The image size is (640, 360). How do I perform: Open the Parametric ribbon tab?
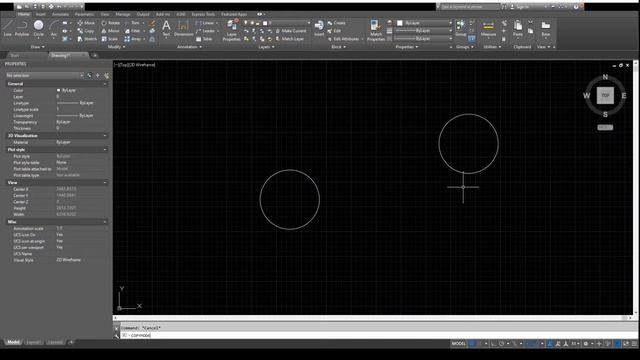pos(84,14)
